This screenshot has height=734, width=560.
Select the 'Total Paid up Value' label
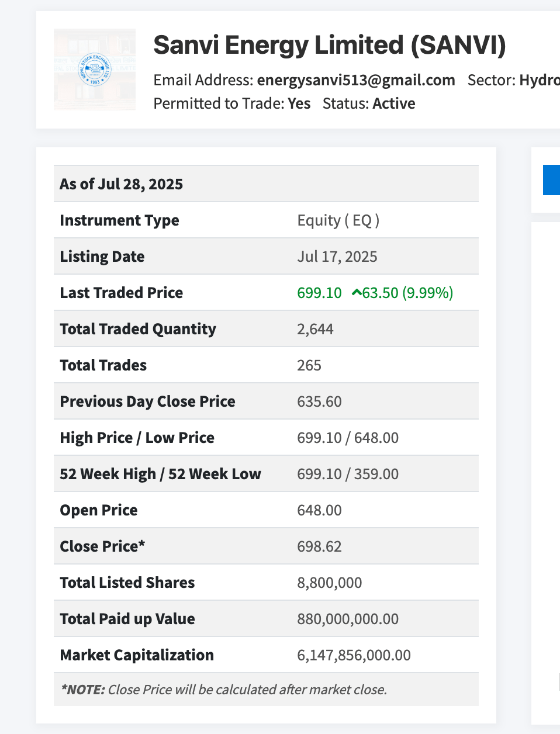127,619
